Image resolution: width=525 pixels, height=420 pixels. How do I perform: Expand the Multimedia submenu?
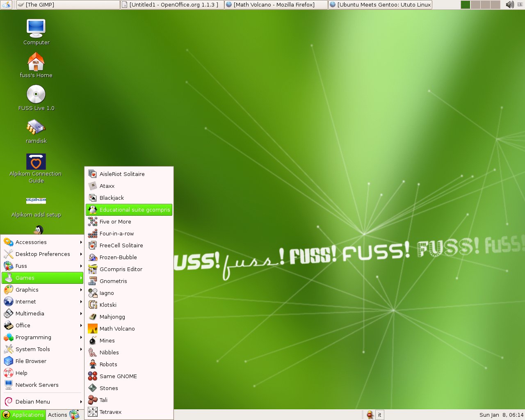point(43,313)
